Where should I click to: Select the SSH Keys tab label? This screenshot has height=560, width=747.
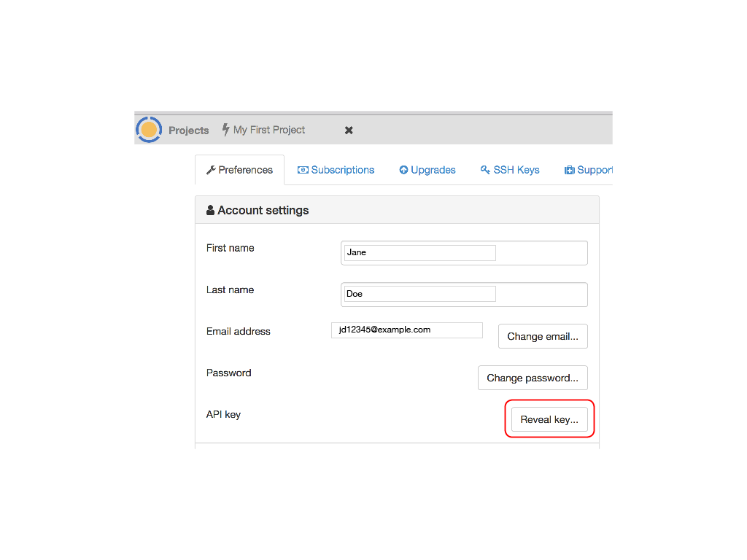[x=516, y=170]
